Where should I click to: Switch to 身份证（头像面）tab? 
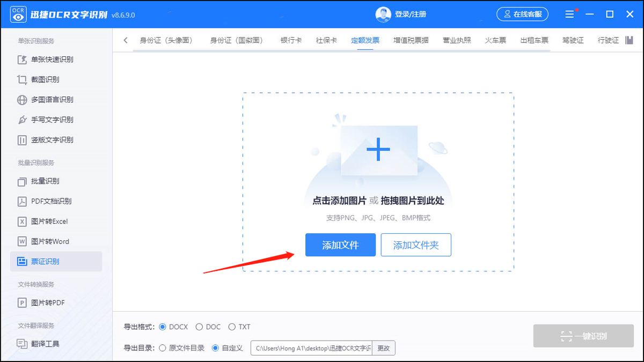166,40
